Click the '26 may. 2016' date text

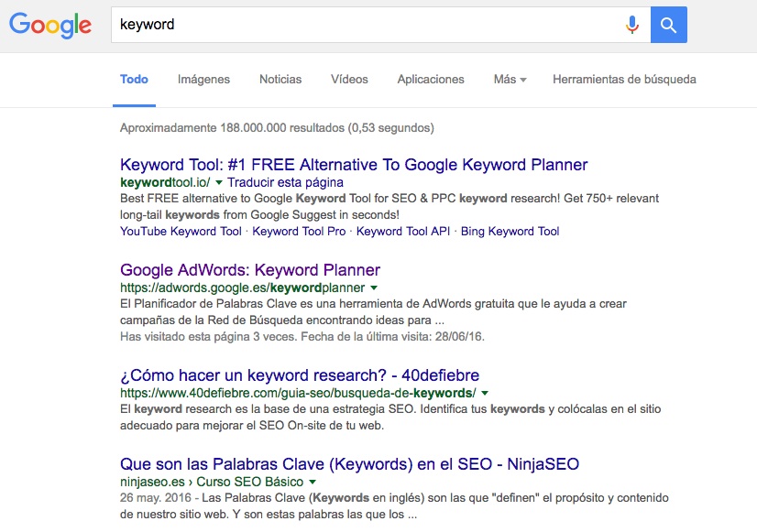[156, 498]
